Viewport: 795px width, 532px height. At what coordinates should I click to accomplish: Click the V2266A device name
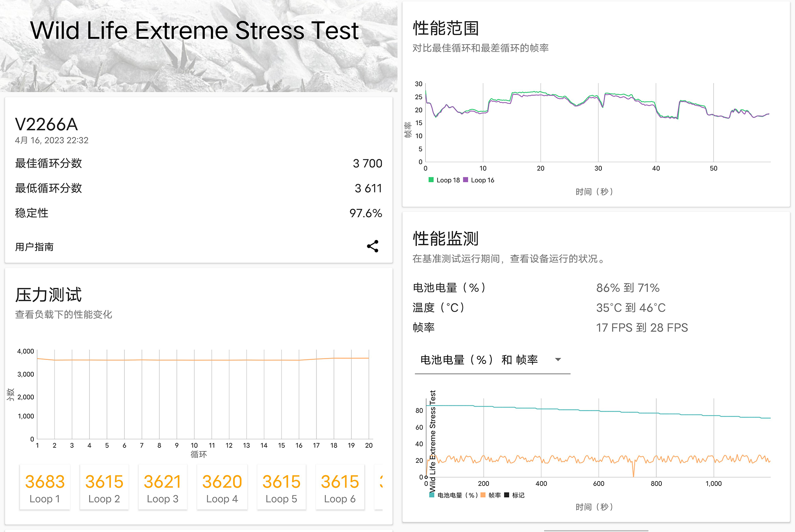click(47, 124)
